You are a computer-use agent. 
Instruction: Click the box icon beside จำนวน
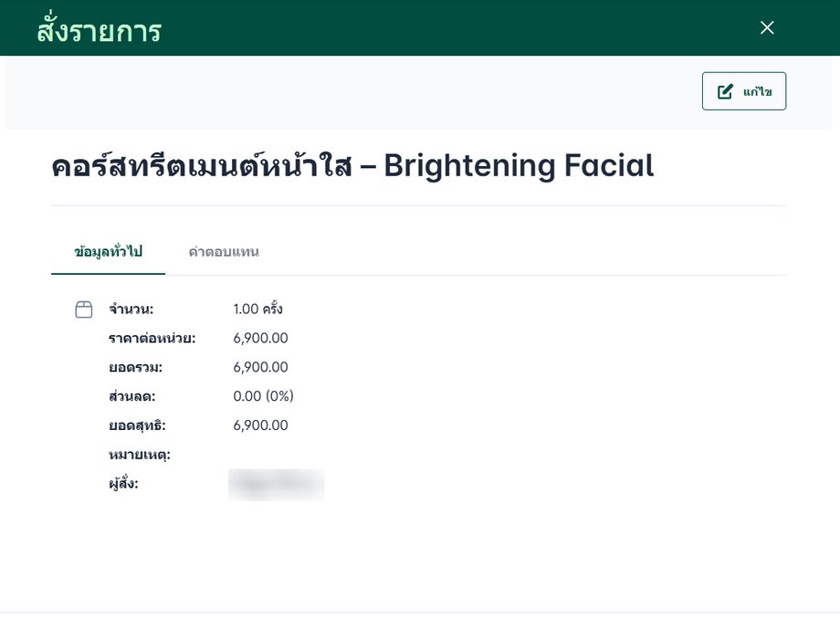pos(84,309)
